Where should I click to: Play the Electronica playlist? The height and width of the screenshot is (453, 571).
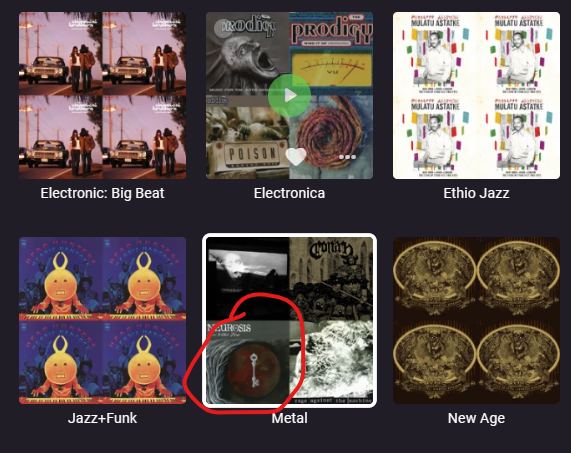290,95
